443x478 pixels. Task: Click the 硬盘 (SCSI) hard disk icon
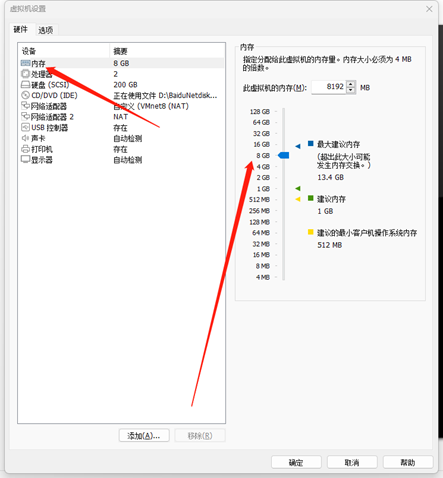pos(25,84)
